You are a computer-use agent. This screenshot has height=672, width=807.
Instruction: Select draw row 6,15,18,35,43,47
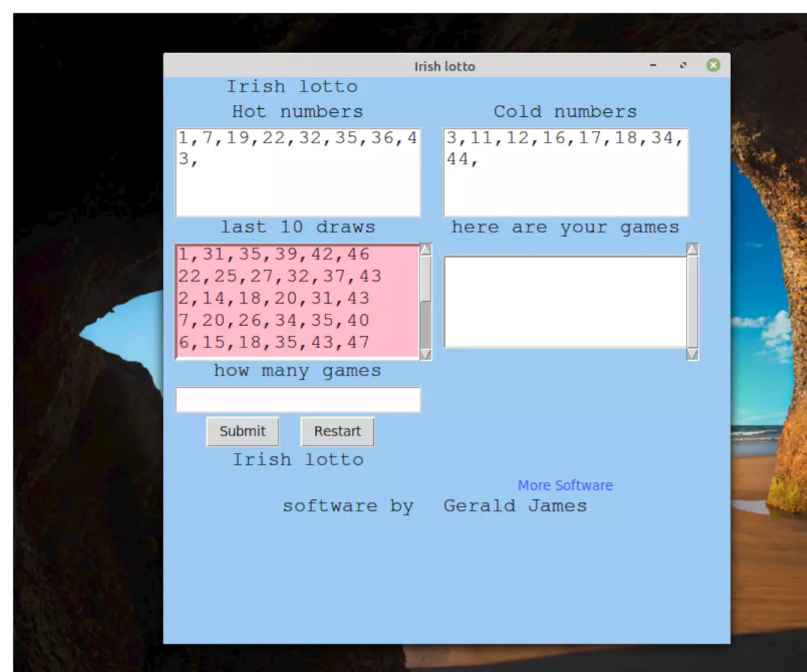tap(298, 343)
